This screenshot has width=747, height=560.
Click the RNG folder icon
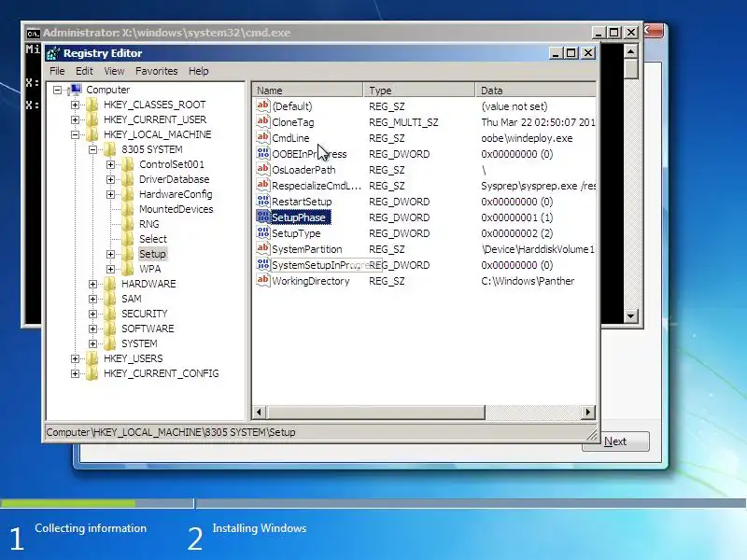coord(128,224)
